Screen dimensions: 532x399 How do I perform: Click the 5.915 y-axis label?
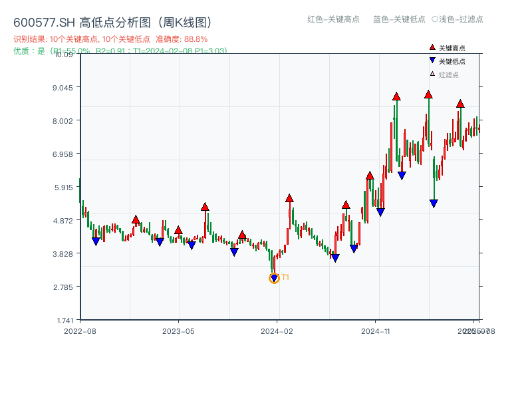click(63, 188)
